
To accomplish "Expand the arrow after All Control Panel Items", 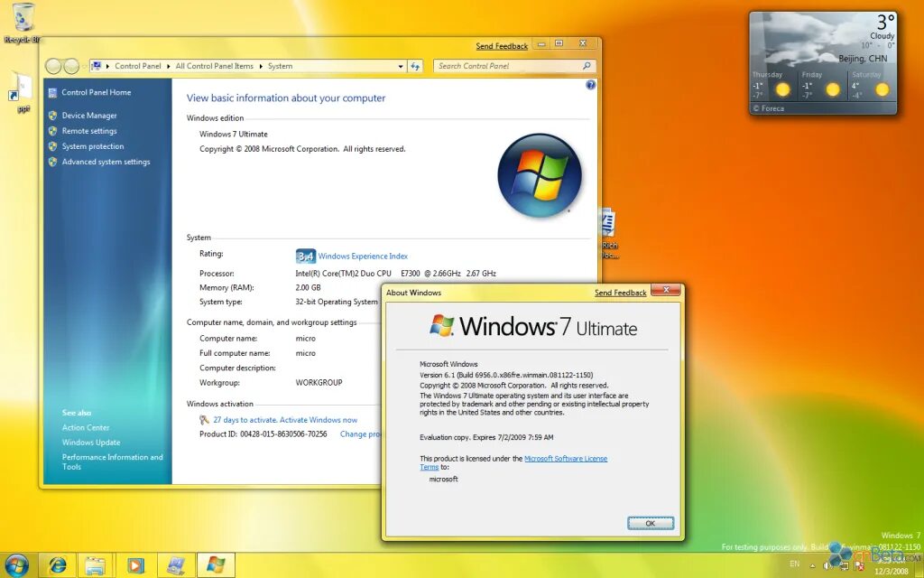I will [261, 66].
